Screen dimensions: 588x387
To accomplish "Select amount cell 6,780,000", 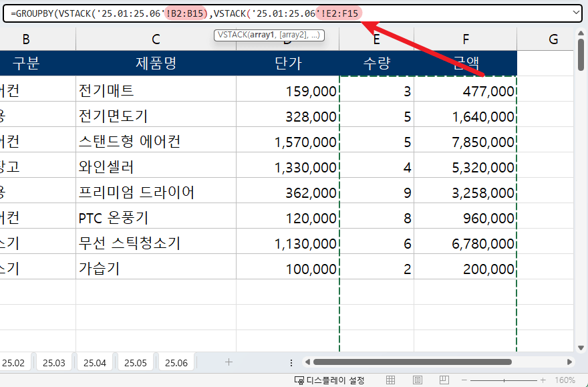I will (x=465, y=241).
